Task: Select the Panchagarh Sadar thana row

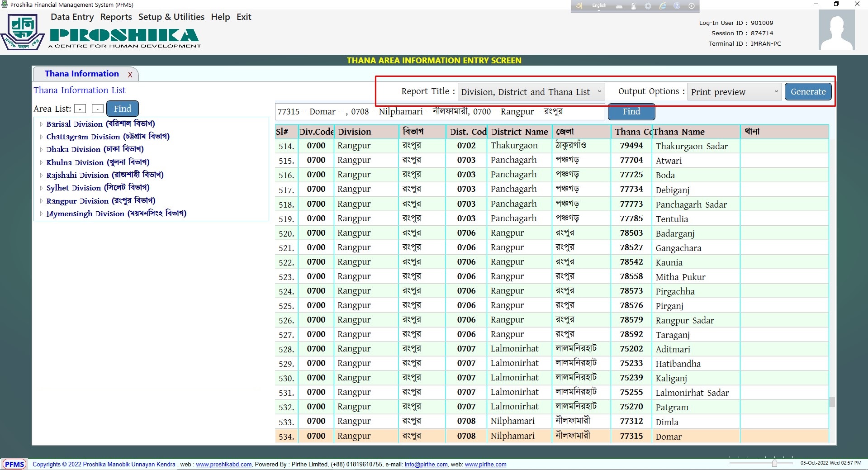Action: (551, 204)
